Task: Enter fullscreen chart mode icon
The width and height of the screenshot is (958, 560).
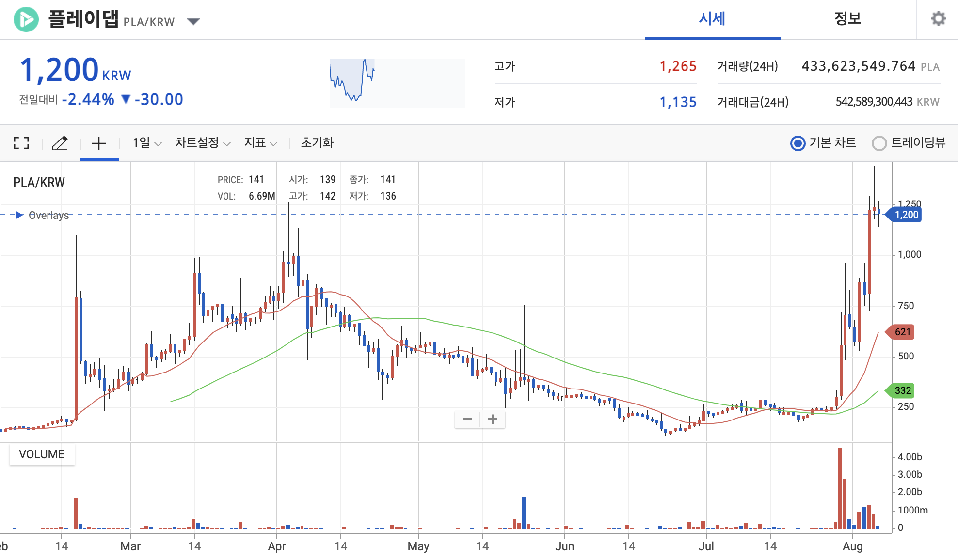Action: 21,143
